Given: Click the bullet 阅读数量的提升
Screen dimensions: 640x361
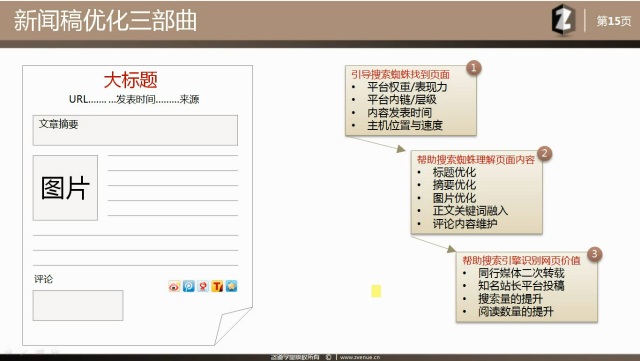Looking at the screenshot, I should (x=516, y=312).
